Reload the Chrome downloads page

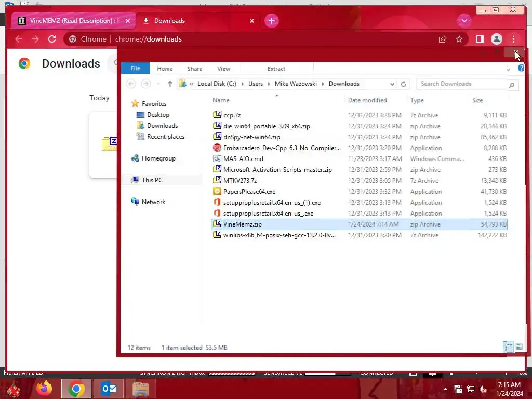52,39
